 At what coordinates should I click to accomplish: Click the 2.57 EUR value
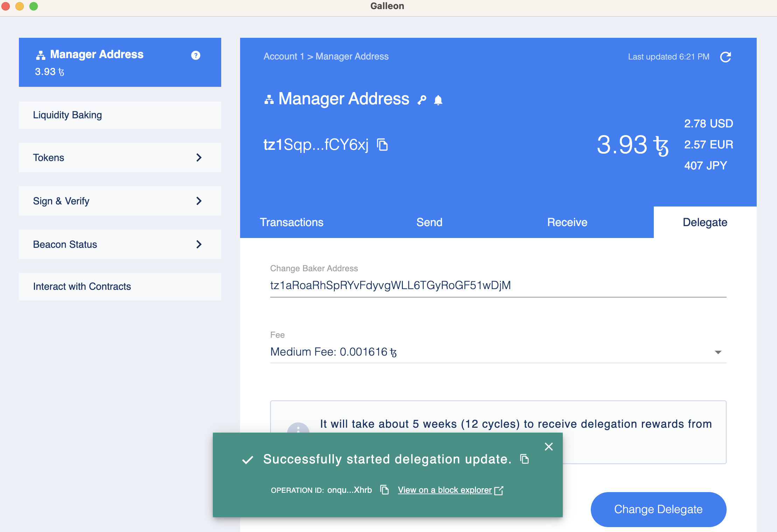pos(708,145)
